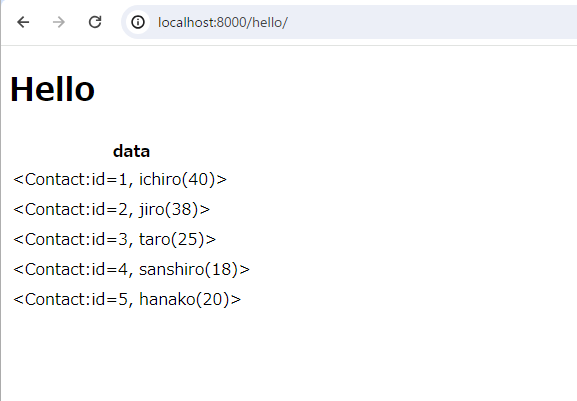The image size is (577, 401).
Task: Click the data table header
Action: (x=131, y=151)
